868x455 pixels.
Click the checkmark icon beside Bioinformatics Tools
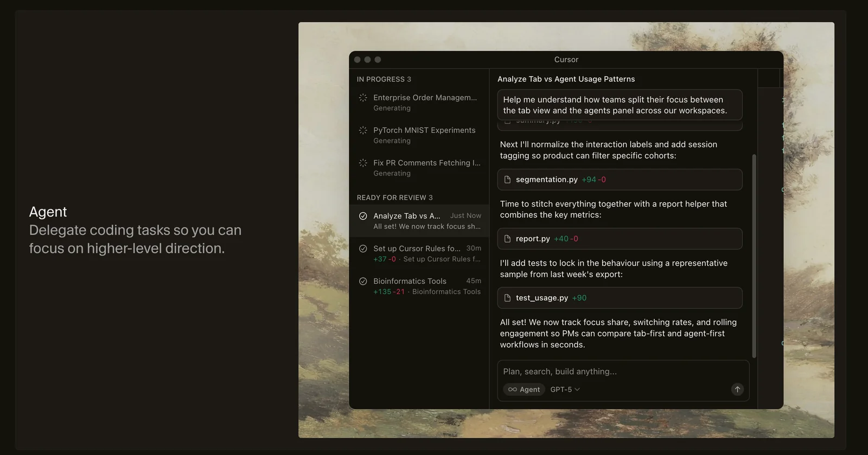click(363, 281)
